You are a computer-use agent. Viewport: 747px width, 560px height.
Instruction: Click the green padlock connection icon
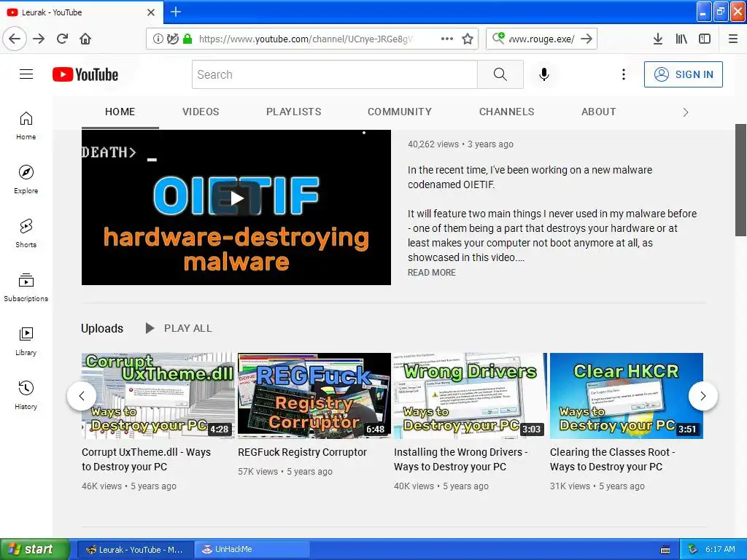pos(187,39)
